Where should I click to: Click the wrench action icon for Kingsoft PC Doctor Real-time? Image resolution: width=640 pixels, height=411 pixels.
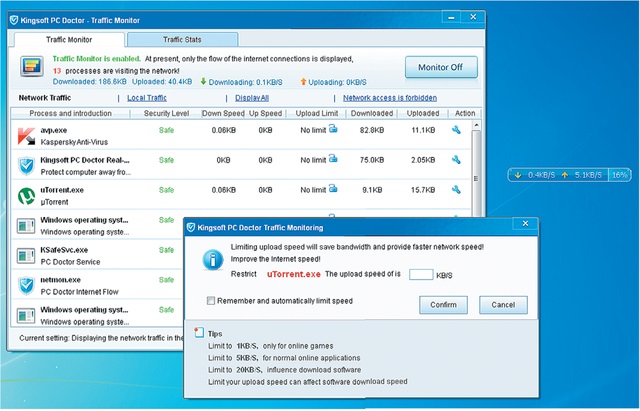456,160
